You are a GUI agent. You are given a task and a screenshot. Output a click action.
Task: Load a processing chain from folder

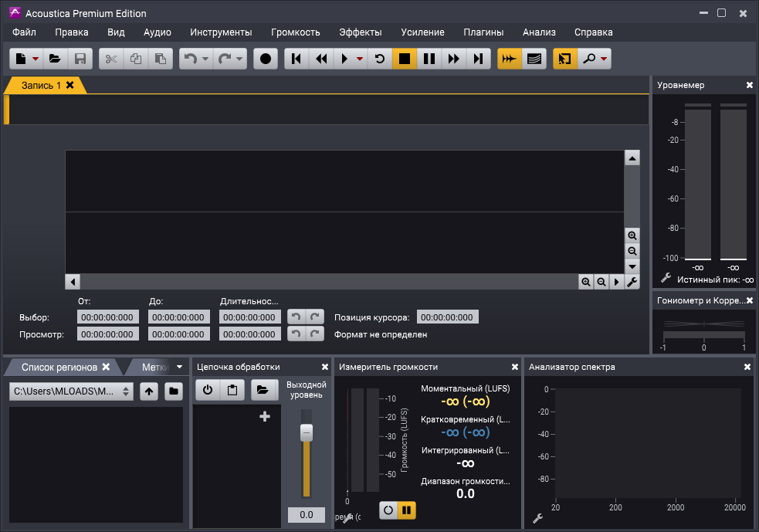263,391
